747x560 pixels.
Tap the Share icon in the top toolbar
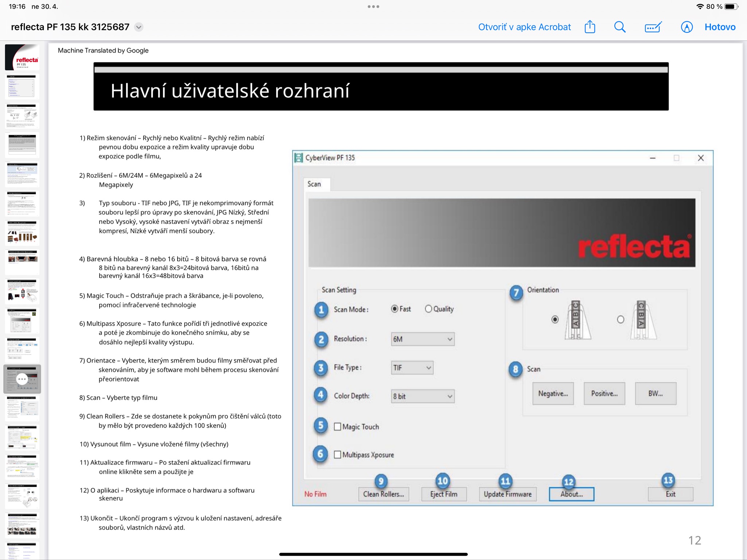coord(590,27)
